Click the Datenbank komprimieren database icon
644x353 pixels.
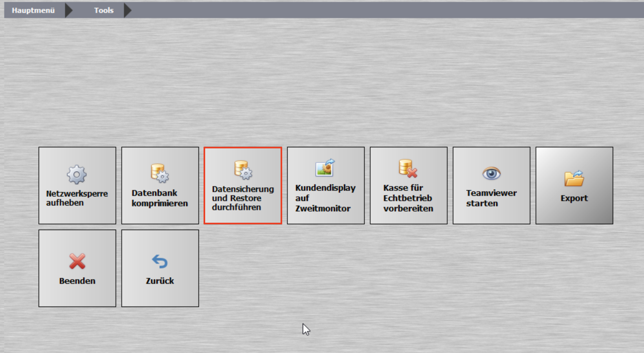pos(160,173)
